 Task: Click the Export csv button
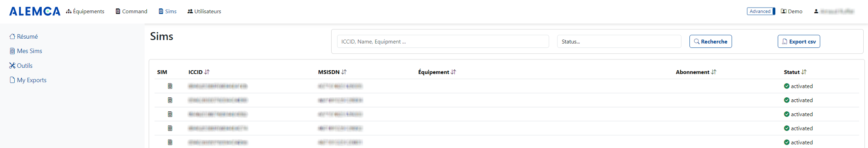click(799, 41)
